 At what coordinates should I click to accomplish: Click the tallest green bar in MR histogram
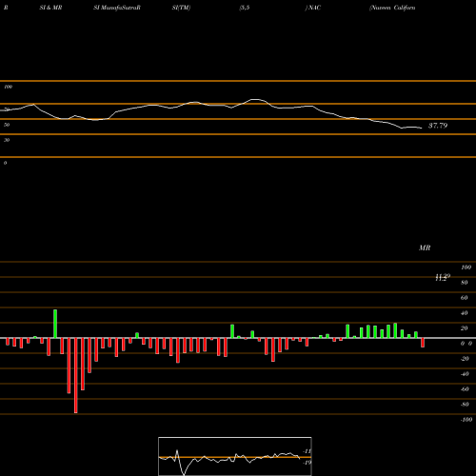[x=55, y=324]
